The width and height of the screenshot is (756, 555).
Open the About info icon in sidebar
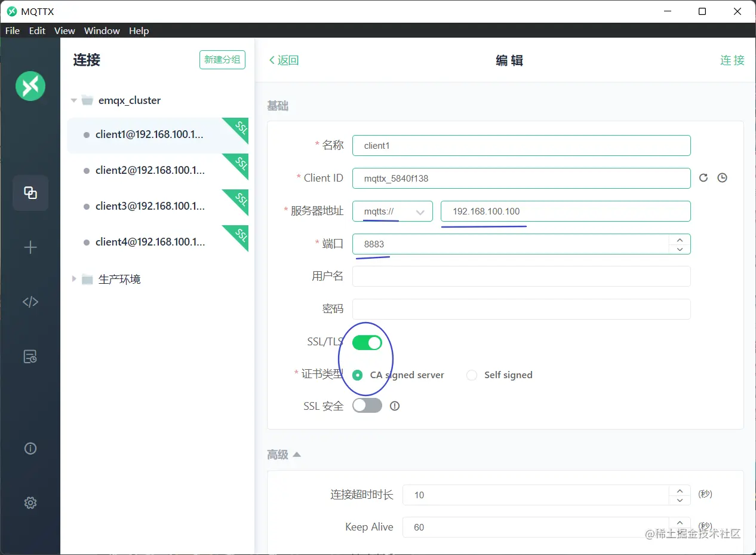30,448
